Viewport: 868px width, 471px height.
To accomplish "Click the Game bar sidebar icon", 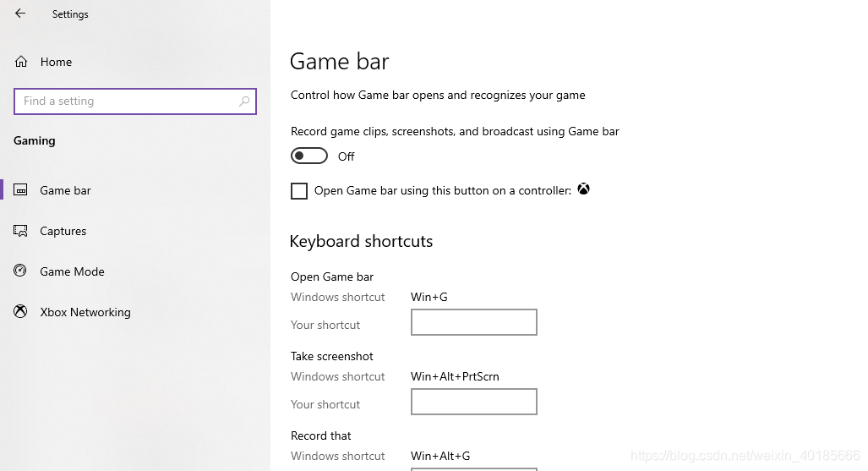I will (20, 190).
